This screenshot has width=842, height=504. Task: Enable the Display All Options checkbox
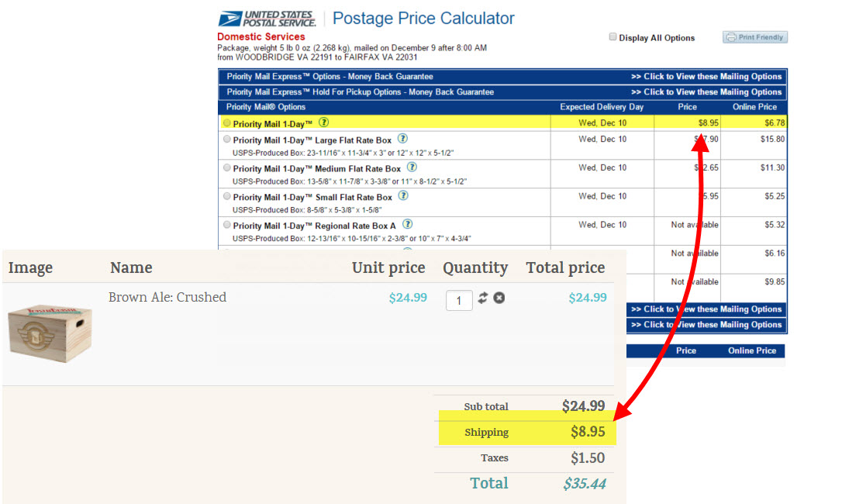click(613, 37)
